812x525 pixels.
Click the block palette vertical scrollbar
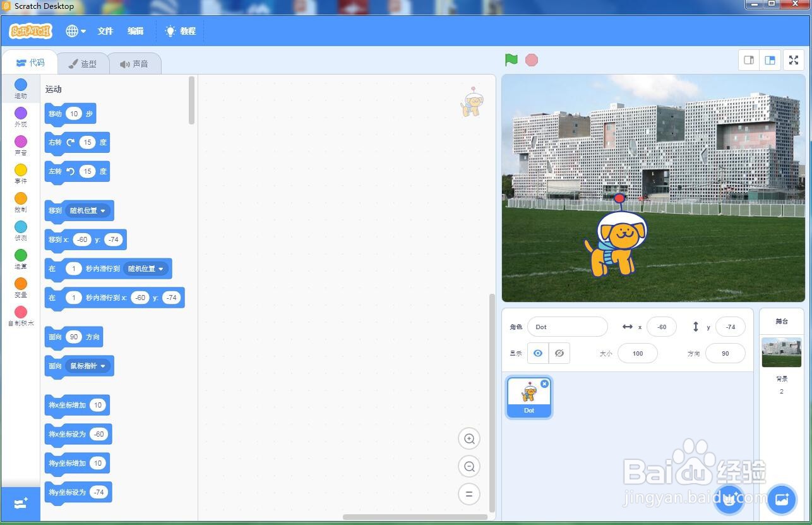point(191,100)
